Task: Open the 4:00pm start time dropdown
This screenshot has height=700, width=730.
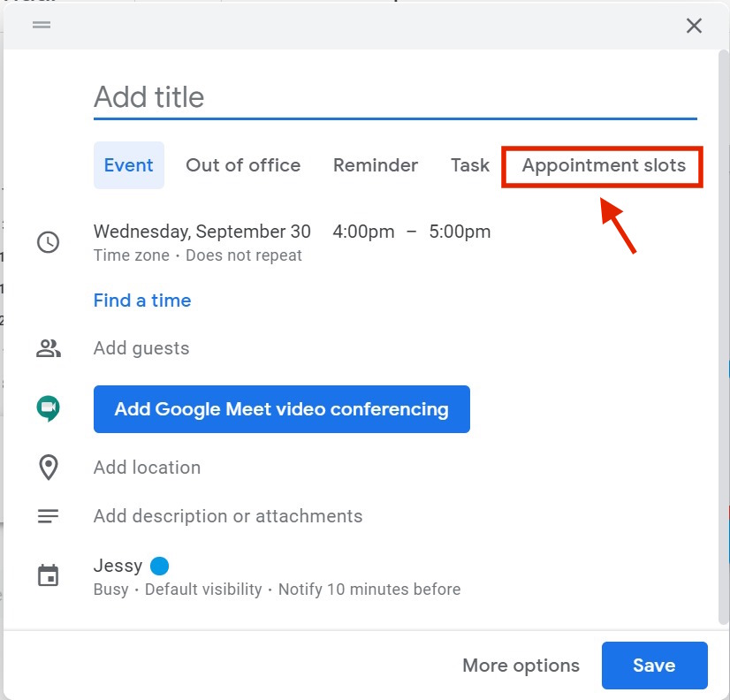Action: coord(363,232)
